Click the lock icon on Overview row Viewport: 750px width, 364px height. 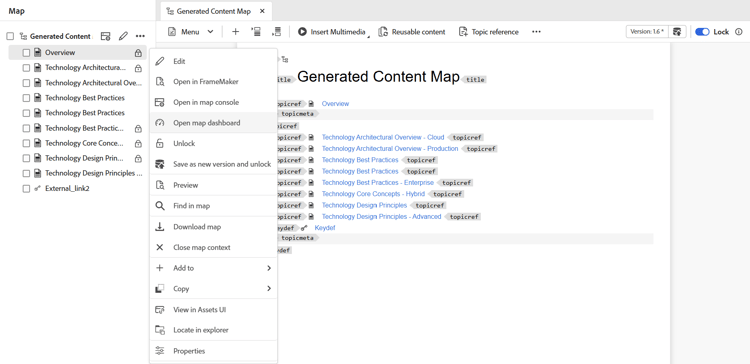[138, 53]
